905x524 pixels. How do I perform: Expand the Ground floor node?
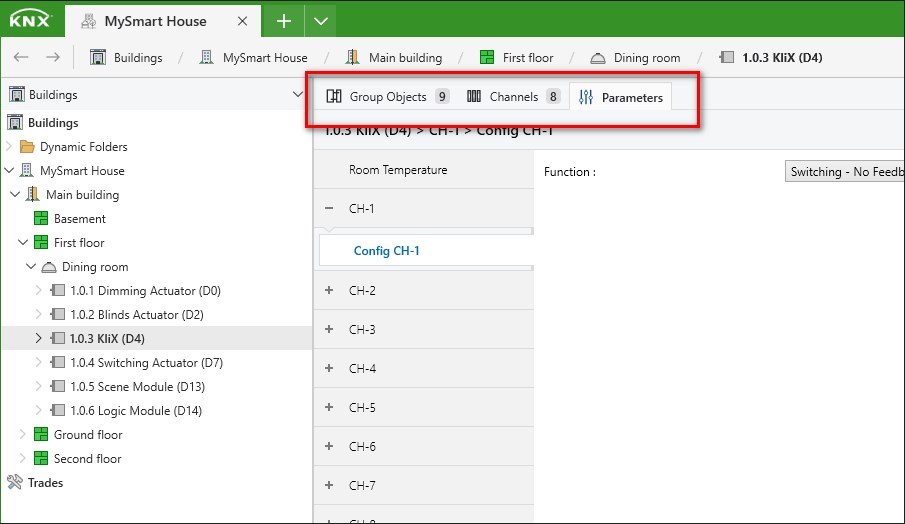click(23, 434)
